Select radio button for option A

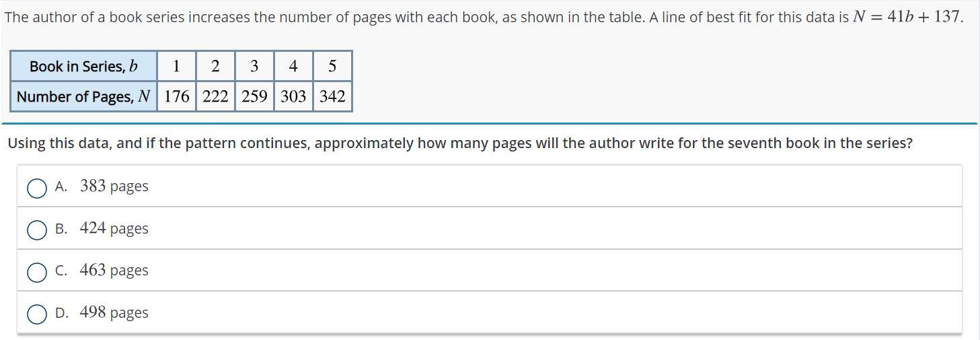37,188
